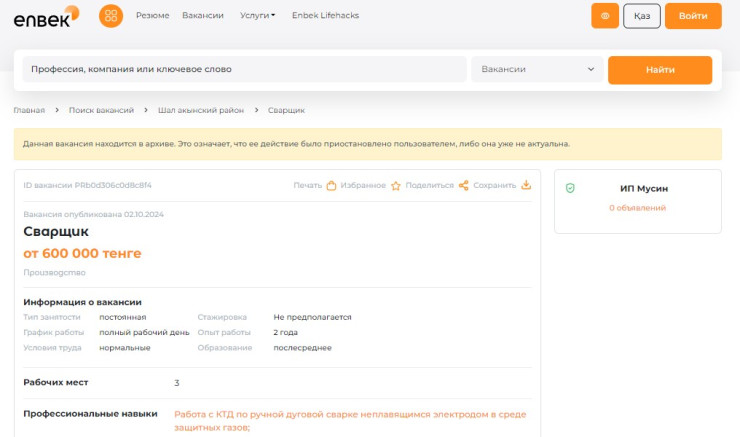
Task: Click the download icon next to Сохранить
Action: 526,185
